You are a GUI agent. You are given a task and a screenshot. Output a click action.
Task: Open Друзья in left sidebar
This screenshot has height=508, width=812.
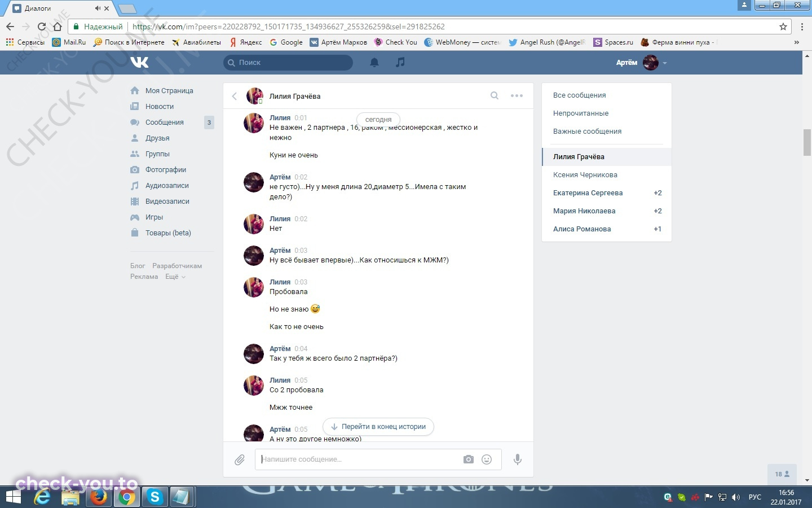click(x=157, y=138)
